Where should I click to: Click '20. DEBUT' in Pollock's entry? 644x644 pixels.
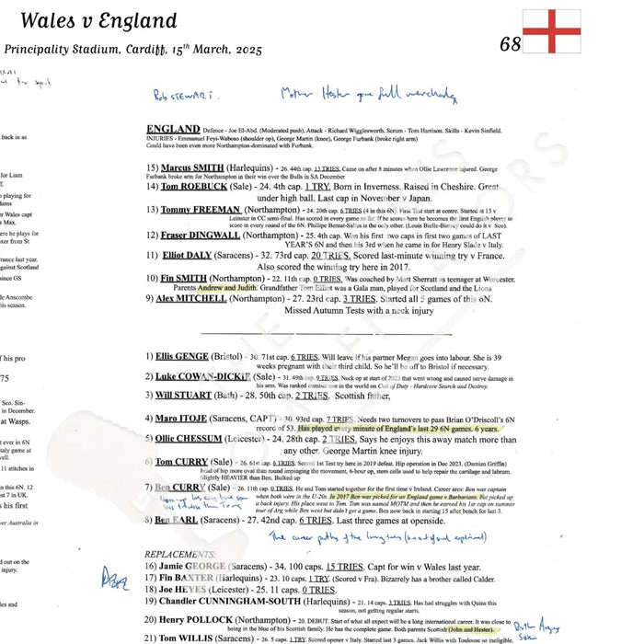[312, 621]
